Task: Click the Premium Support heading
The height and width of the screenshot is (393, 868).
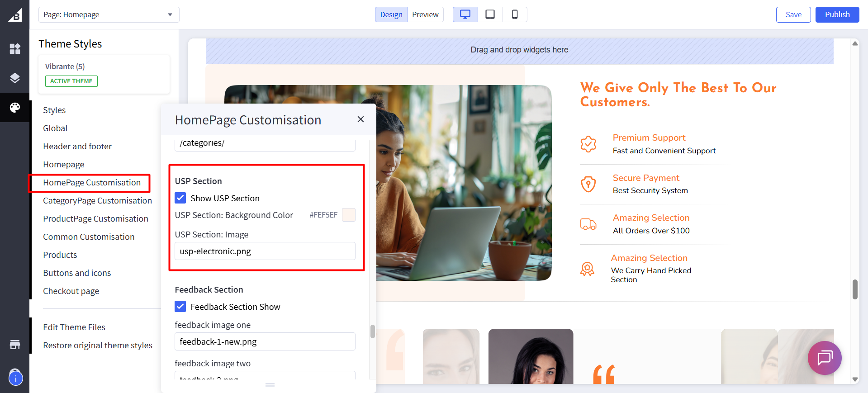Action: point(649,137)
